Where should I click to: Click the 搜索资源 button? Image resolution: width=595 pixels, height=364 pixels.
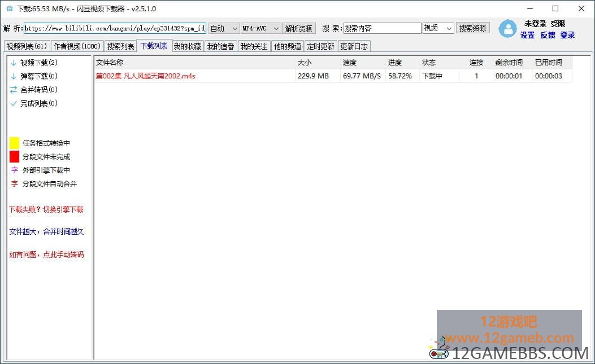[x=472, y=28]
